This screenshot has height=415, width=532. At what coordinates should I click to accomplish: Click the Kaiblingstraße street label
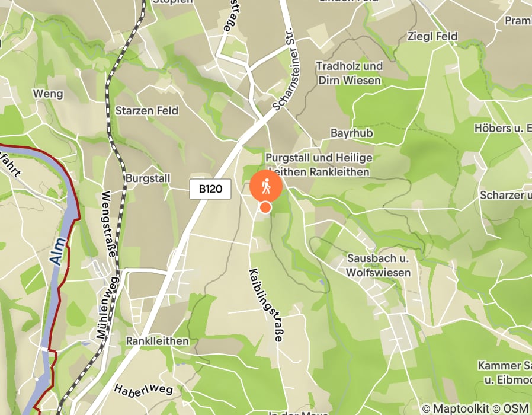266,305
